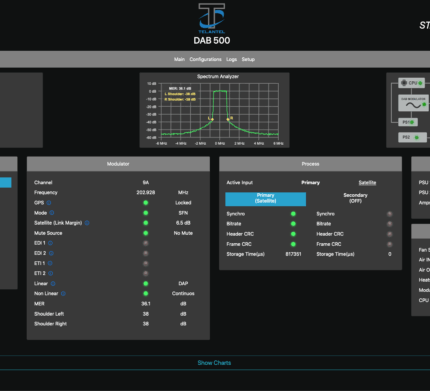This screenshot has height=391, width=430.
Task: Go to the Logs menu
Action: click(x=231, y=59)
